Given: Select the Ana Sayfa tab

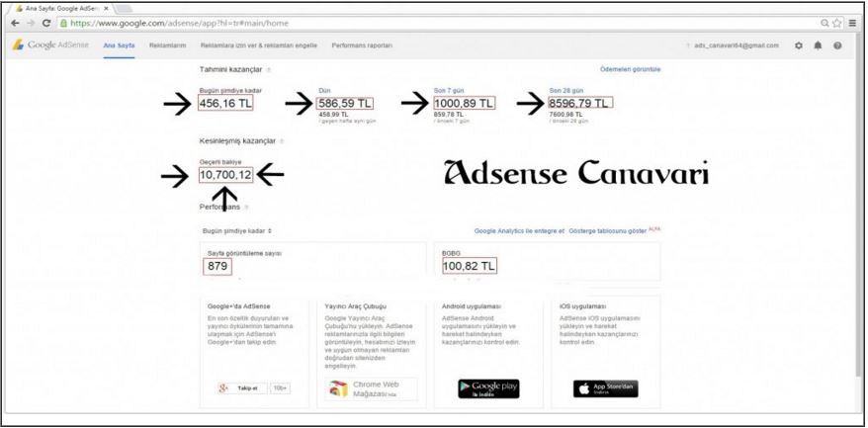Looking at the screenshot, I should (119, 45).
